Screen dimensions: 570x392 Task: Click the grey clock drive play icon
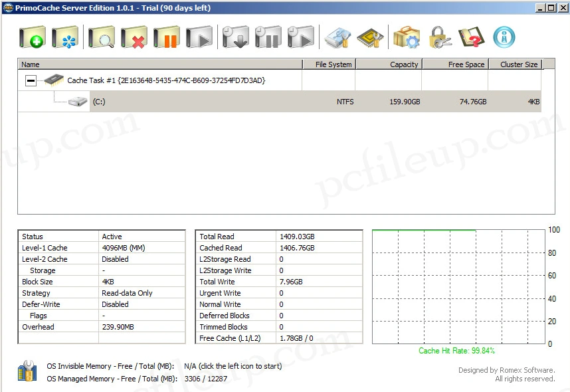(x=301, y=37)
